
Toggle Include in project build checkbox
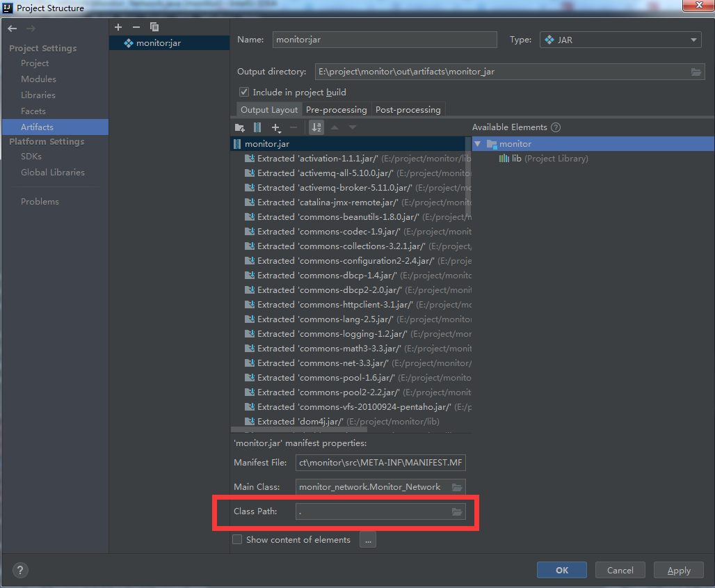click(244, 92)
